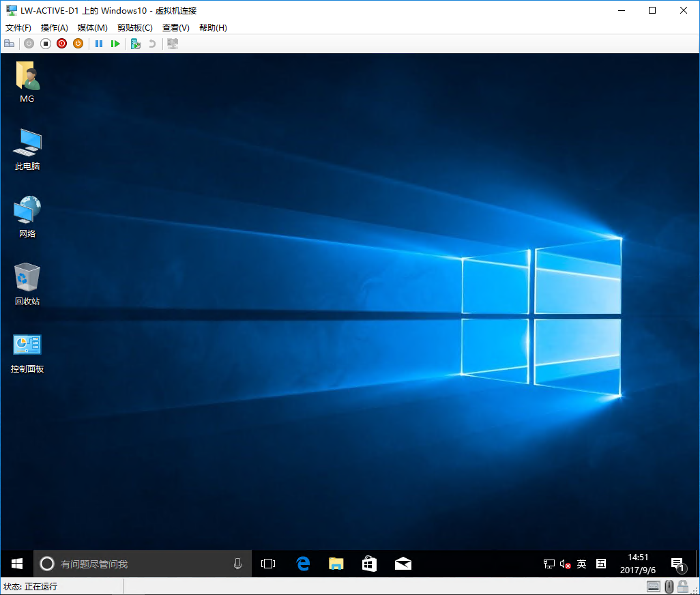Click the 五 IME mode indicator
The image size is (700, 595).
(601, 564)
